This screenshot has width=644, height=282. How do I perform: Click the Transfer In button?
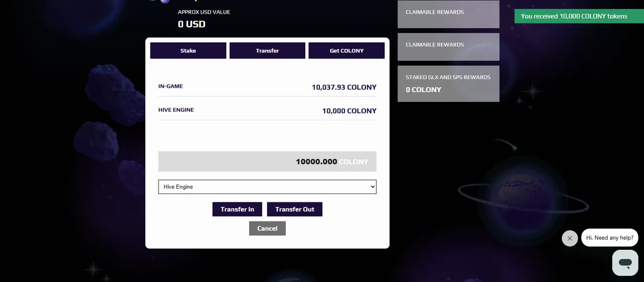pos(237,209)
